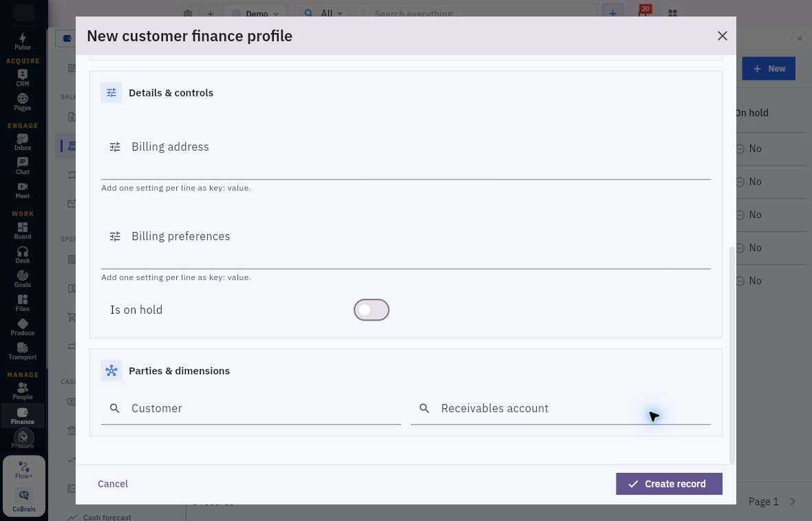Open the Transport module
The width and height of the screenshot is (812, 521).
(x=22, y=351)
